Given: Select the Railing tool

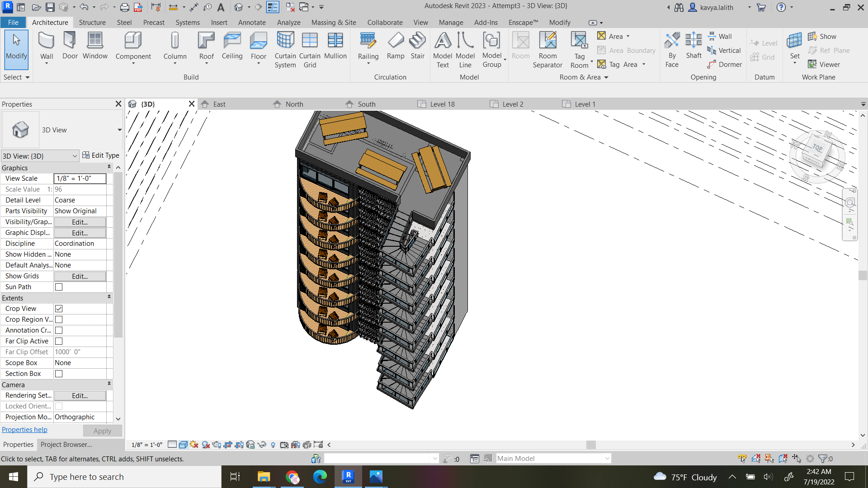Looking at the screenshot, I should coord(368,45).
